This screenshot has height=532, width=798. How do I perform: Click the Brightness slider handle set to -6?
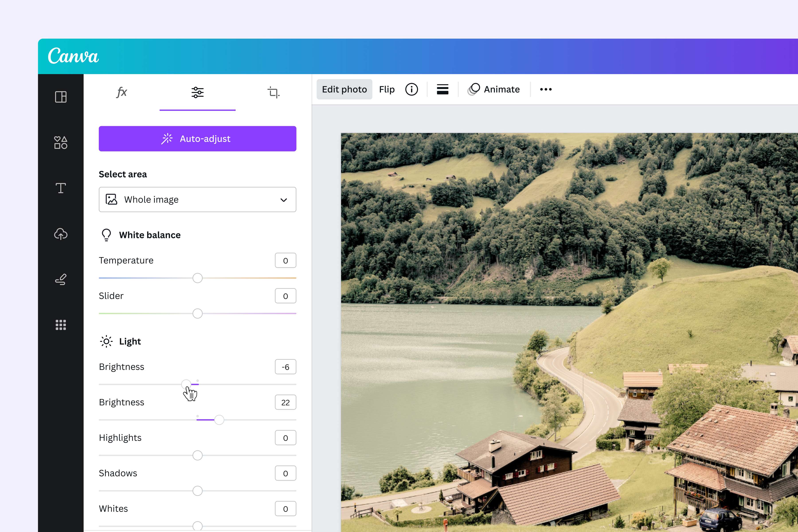[x=186, y=384]
